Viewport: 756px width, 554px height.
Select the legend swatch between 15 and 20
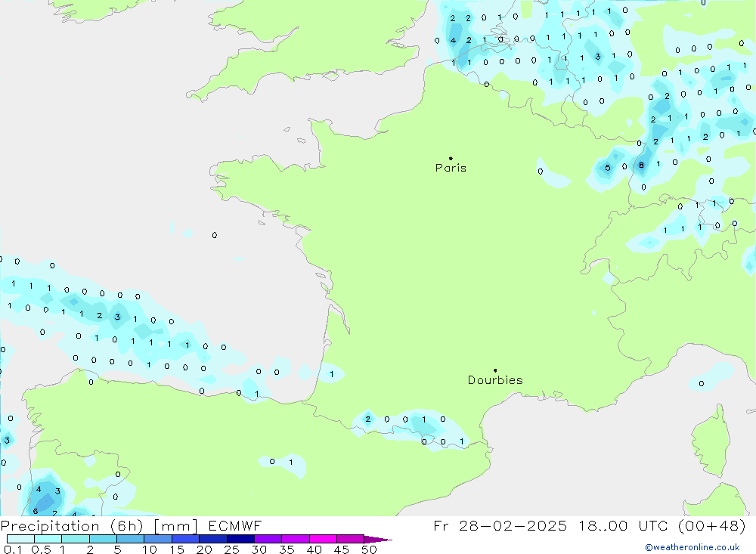(185, 540)
